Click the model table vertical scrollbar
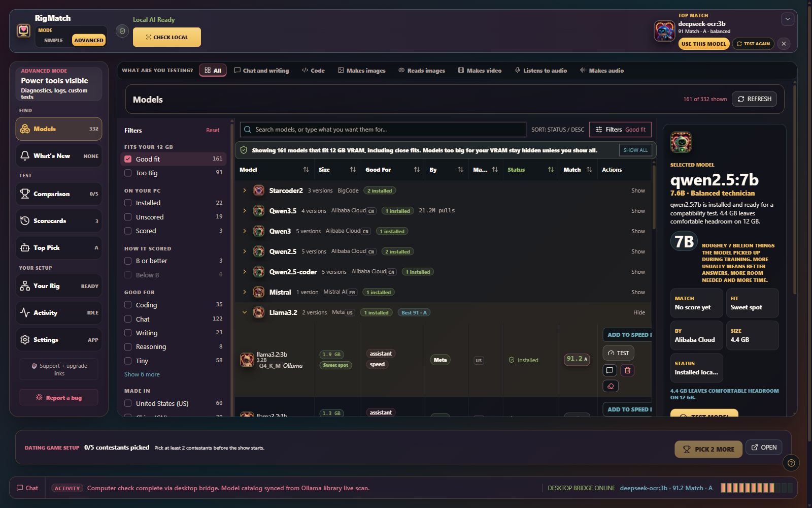 pyautogui.click(x=654, y=198)
